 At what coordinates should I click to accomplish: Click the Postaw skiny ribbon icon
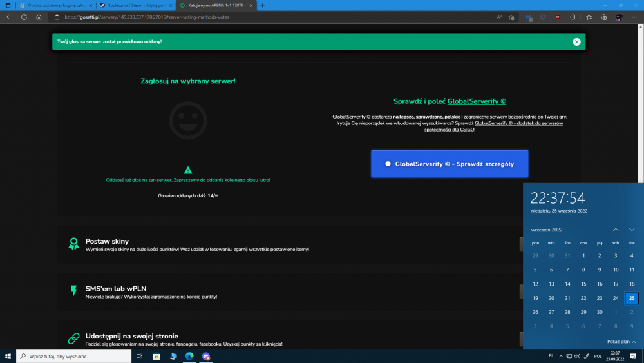pyautogui.click(x=73, y=244)
